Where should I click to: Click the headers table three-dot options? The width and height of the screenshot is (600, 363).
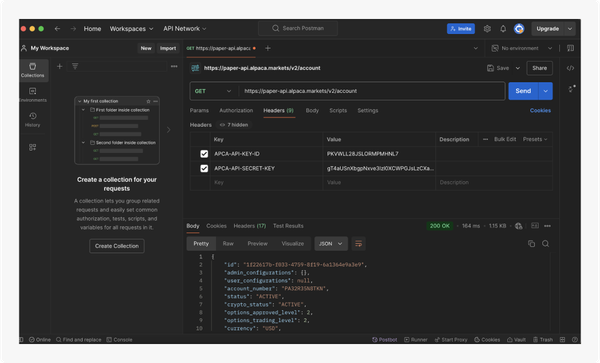(485, 139)
